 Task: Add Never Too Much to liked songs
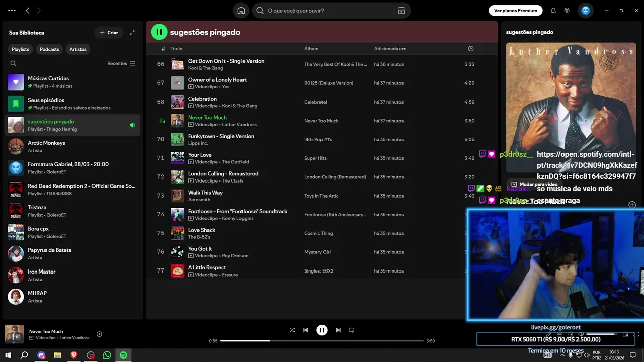99,334
